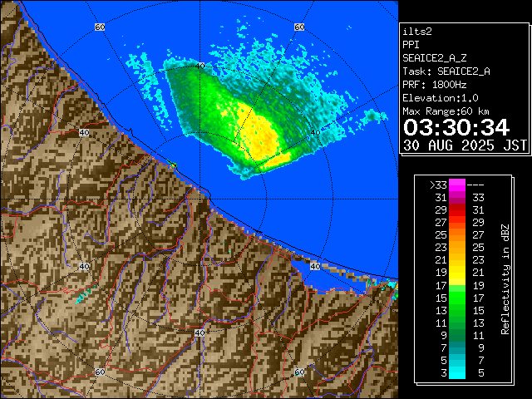
Task: Select the bright green 15–17 dBZ swatch
Action: click(x=456, y=297)
